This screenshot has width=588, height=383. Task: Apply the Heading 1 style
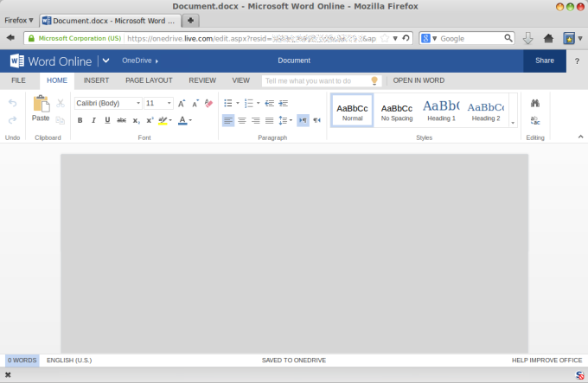coord(441,111)
